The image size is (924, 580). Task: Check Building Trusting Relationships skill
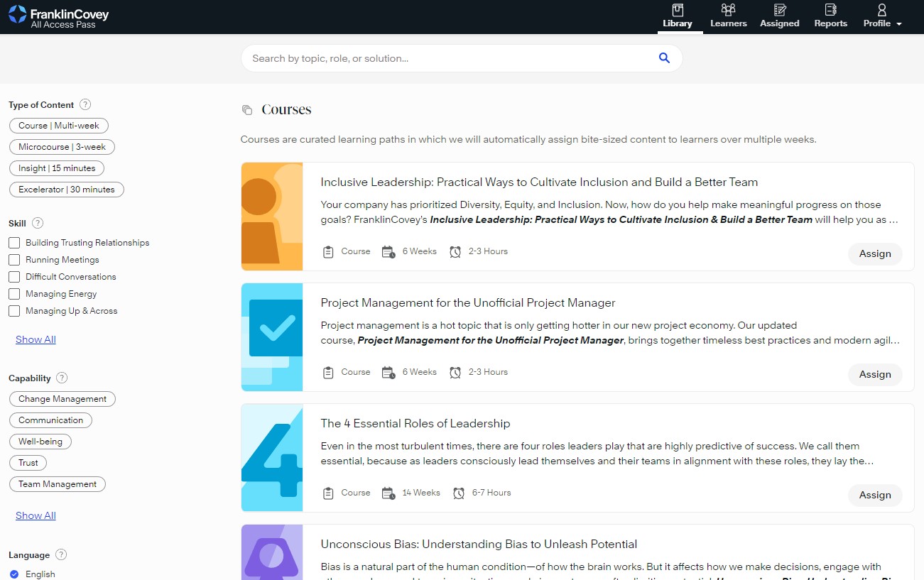14,243
